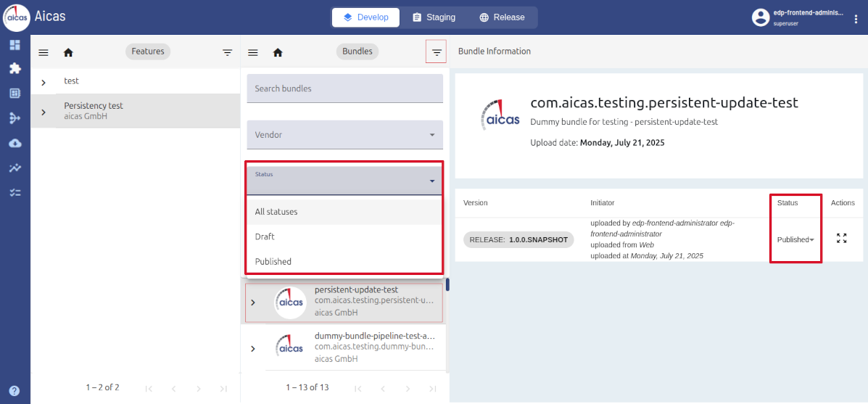Open the cloud download sidebar icon

coord(15,143)
